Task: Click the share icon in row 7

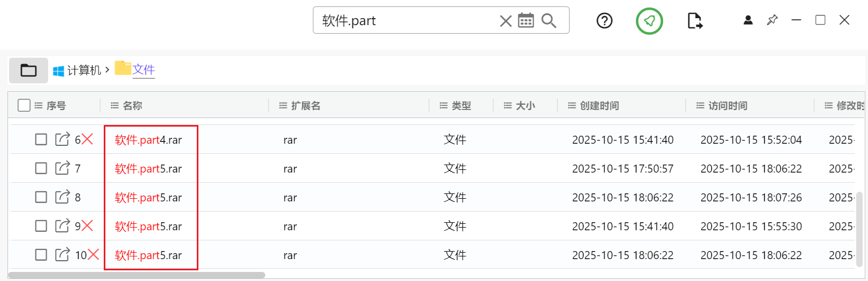Action: click(63, 168)
